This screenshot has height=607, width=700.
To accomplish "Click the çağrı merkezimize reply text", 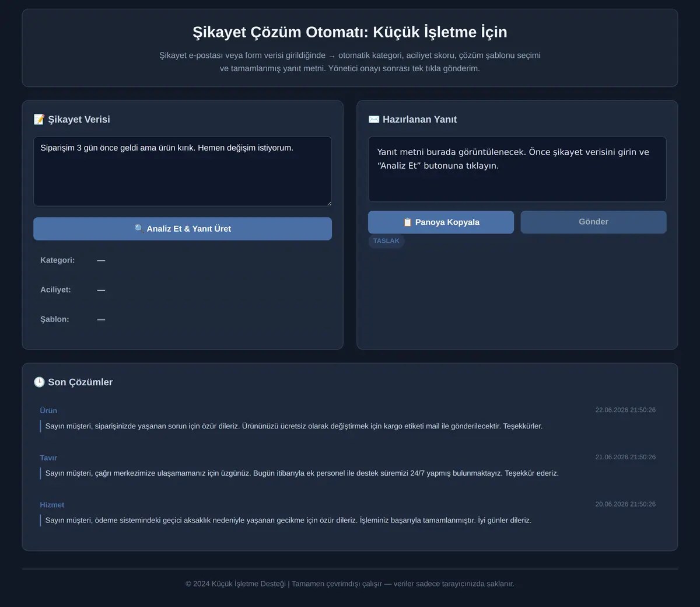I will 302,473.
